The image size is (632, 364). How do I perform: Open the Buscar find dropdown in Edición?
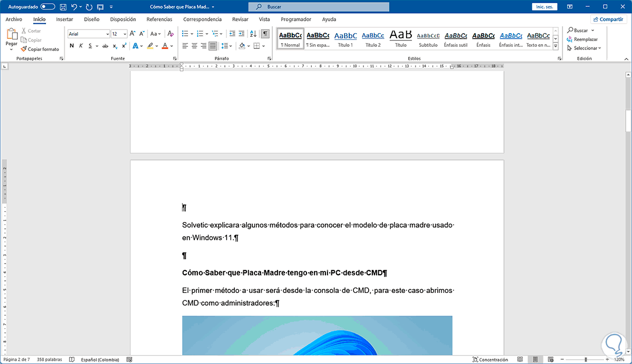(593, 31)
